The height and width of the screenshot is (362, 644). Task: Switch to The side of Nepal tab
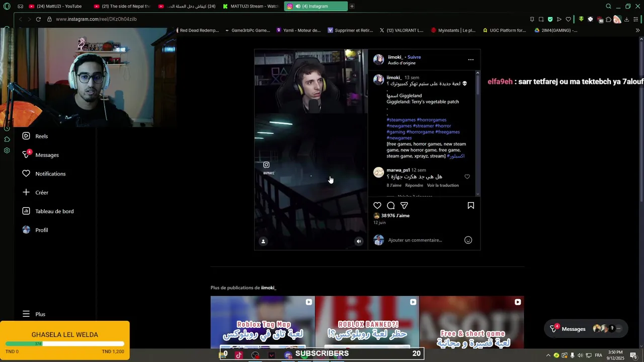point(122,6)
